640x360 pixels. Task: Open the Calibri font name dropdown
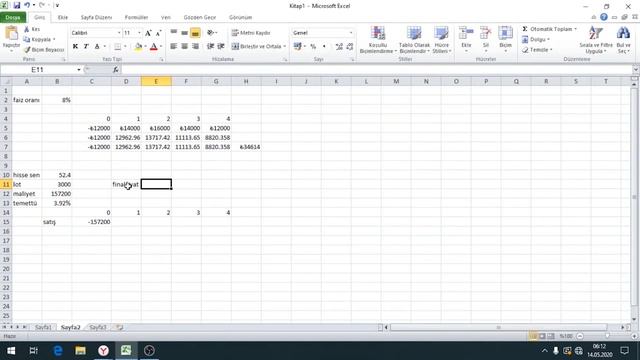tap(119, 33)
